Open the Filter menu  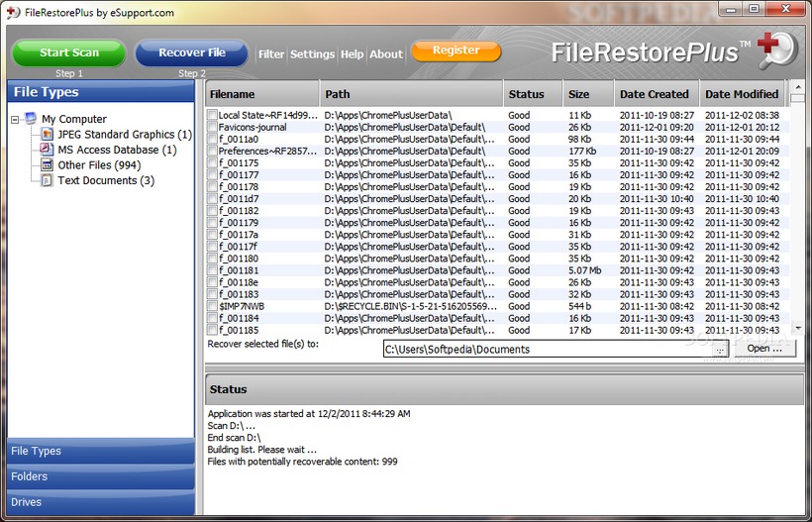pyautogui.click(x=271, y=53)
